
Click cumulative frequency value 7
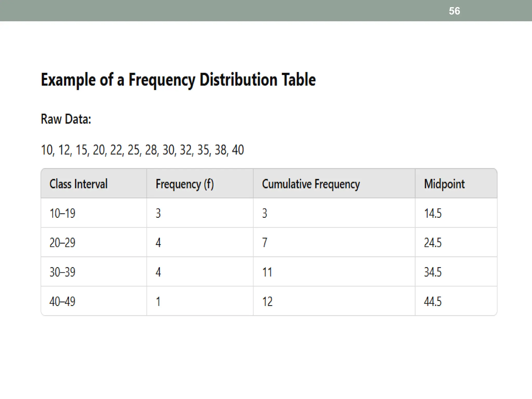[264, 243]
